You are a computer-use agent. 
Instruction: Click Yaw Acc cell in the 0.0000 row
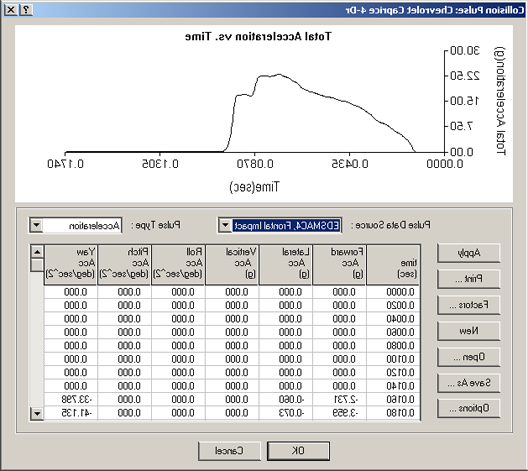71,292
